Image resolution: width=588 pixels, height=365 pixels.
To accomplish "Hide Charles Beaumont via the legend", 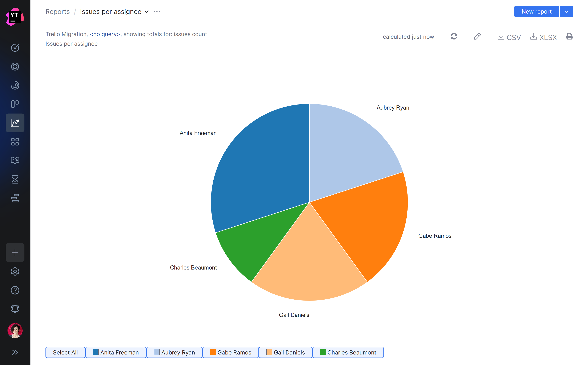I will click(x=348, y=352).
